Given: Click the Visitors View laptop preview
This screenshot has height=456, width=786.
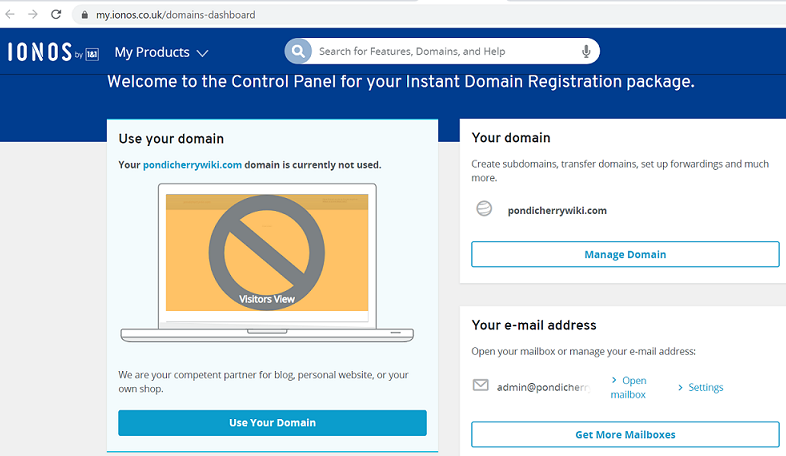Looking at the screenshot, I should [267, 263].
